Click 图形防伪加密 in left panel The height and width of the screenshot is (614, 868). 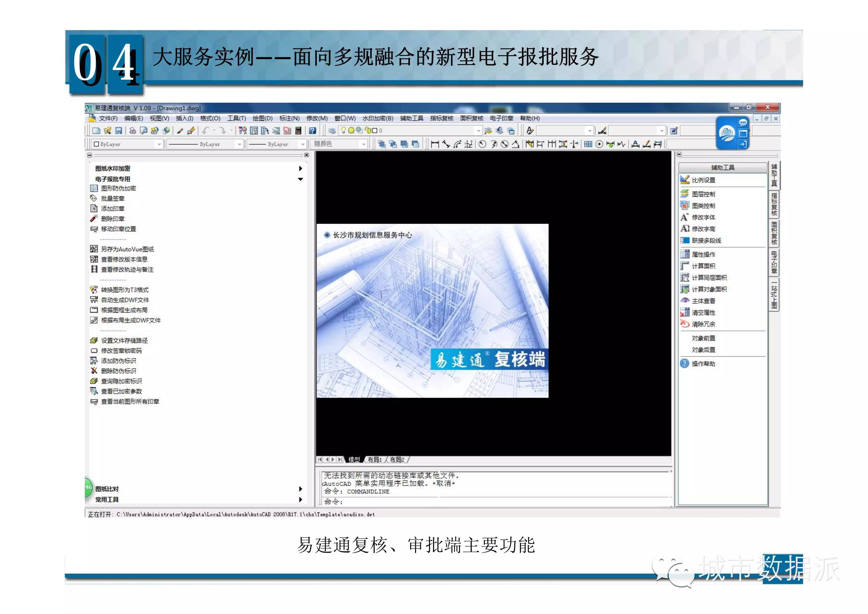[118, 188]
